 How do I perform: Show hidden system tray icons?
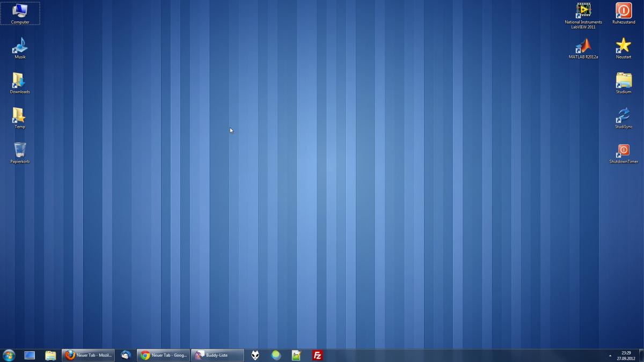point(610,356)
